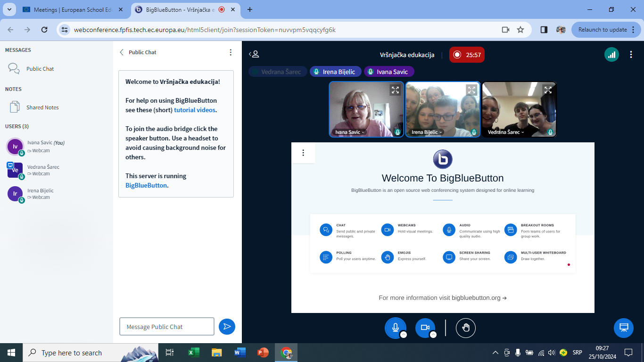The width and height of the screenshot is (644, 362).
Task: Click Vedrana Šarec talking indicator
Action: (x=278, y=72)
